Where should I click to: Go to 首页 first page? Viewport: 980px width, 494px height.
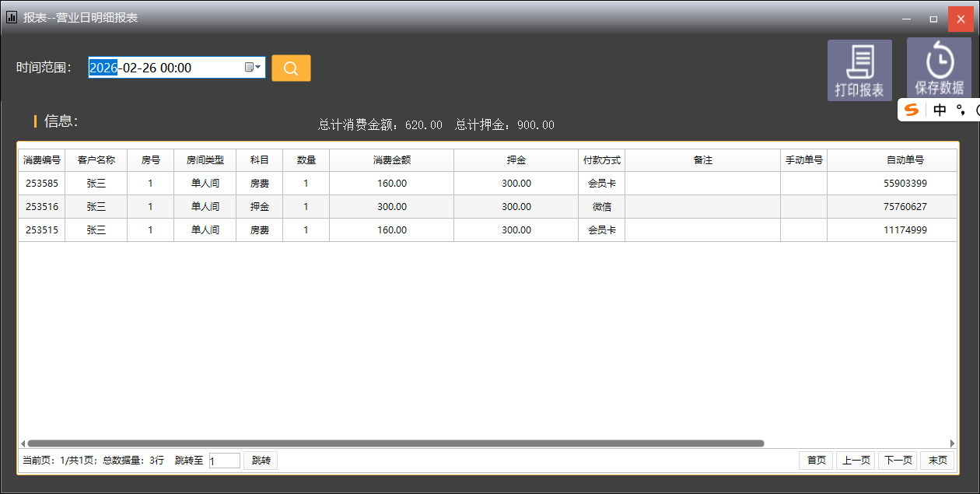[x=816, y=461]
